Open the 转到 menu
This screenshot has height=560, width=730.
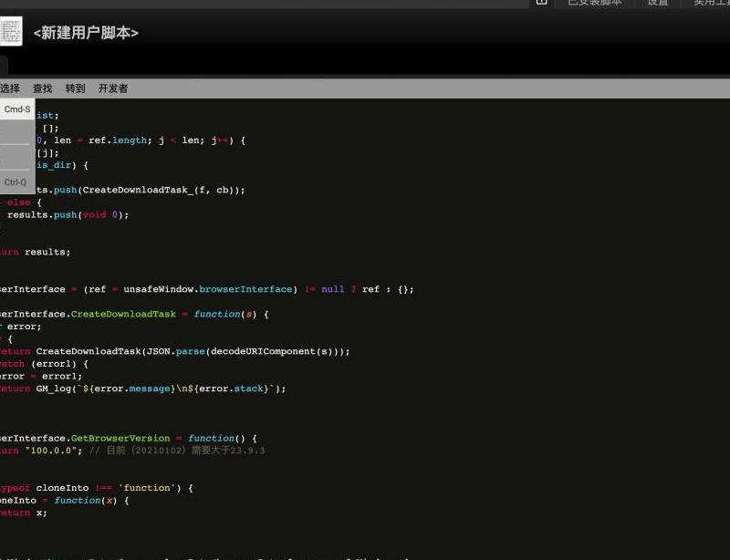point(76,88)
